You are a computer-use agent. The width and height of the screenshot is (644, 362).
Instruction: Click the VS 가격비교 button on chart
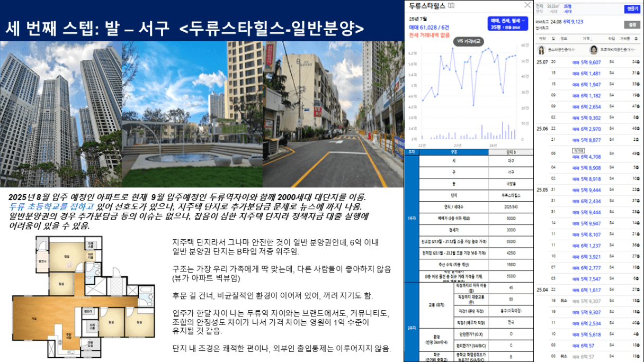[468, 41]
